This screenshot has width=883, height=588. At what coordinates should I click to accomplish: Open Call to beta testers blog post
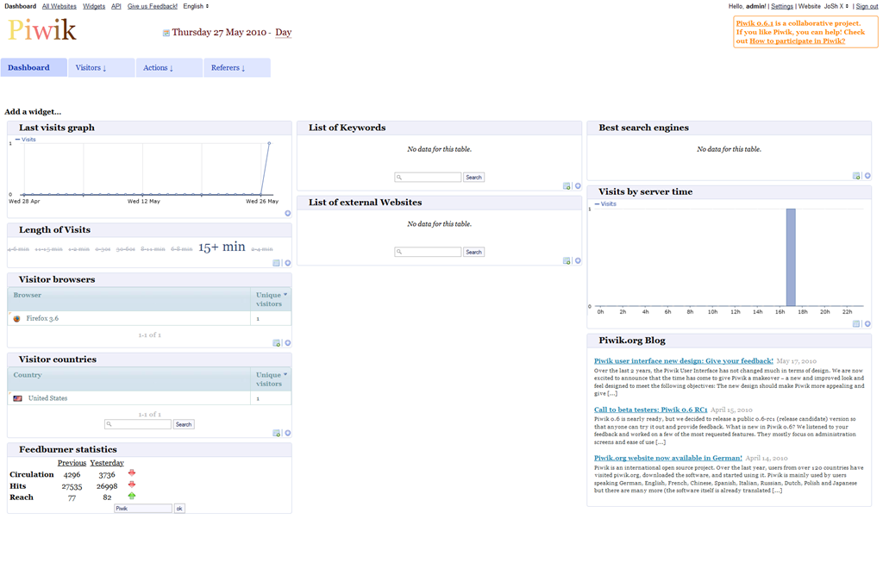click(650, 410)
